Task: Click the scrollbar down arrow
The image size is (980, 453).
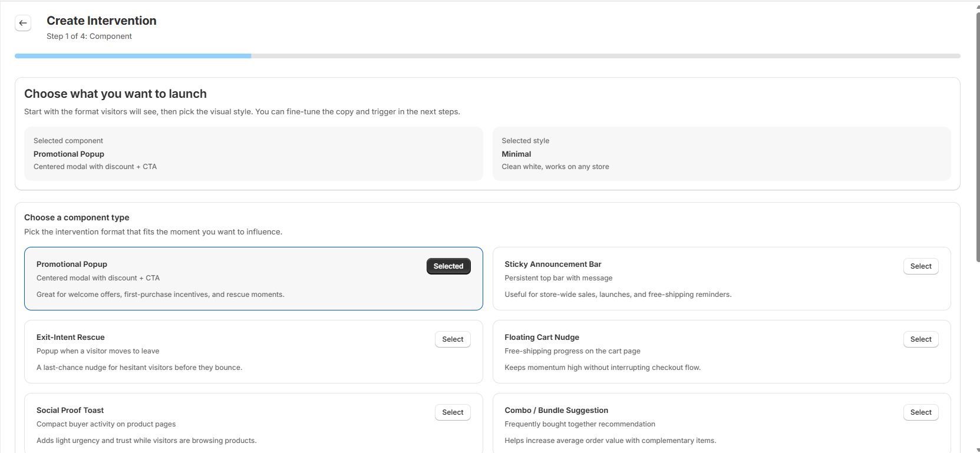Action: 978,449
